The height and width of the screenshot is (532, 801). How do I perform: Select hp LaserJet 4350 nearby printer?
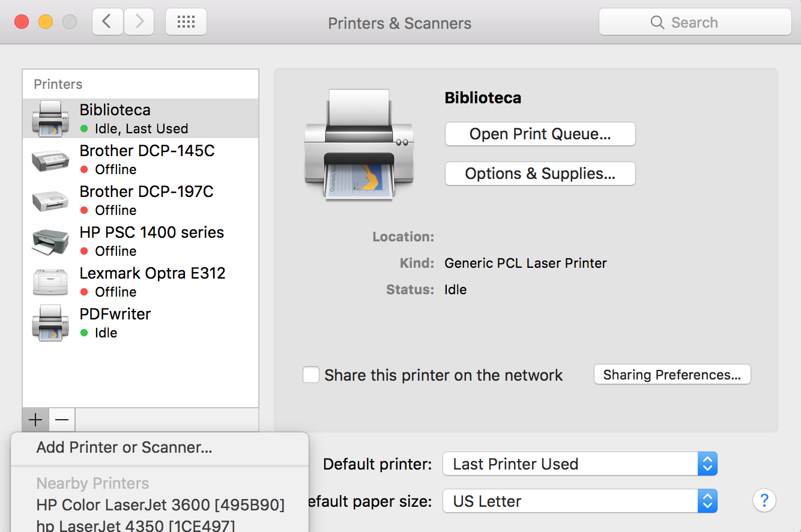click(135, 526)
